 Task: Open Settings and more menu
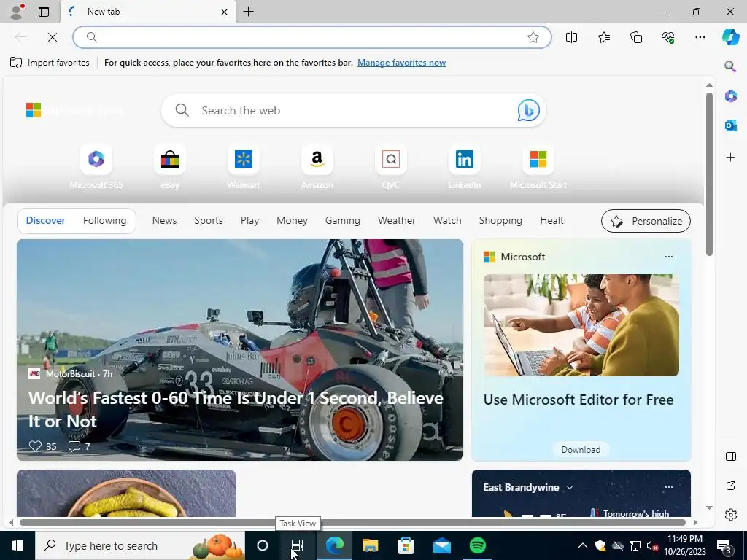pyautogui.click(x=700, y=37)
